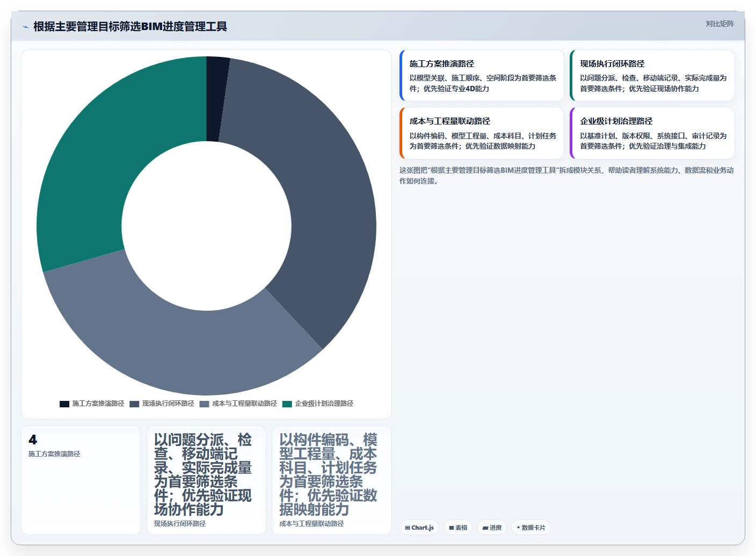Click the header icon left of the title
Image resolution: width=756 pixels, height=556 pixels.
(25, 27)
